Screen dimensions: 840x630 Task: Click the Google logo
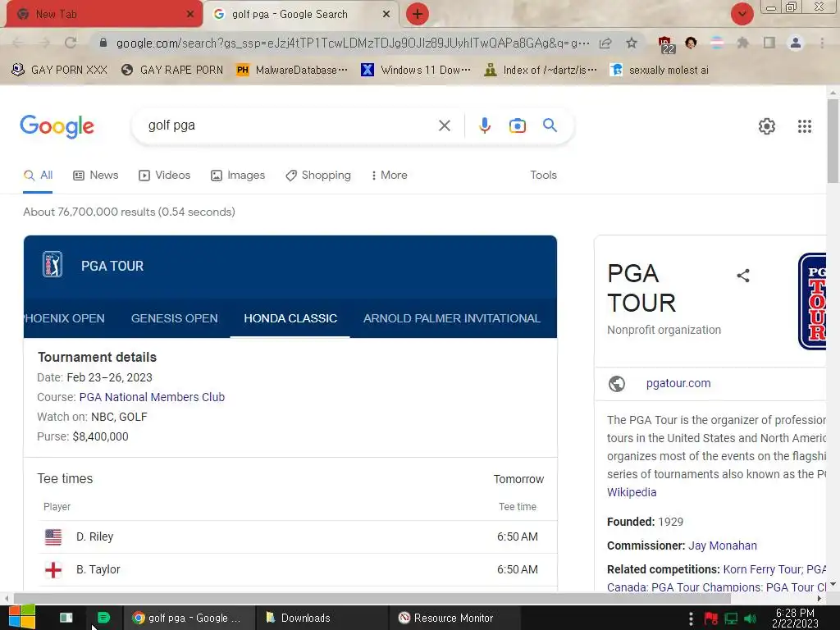pyautogui.click(x=57, y=126)
